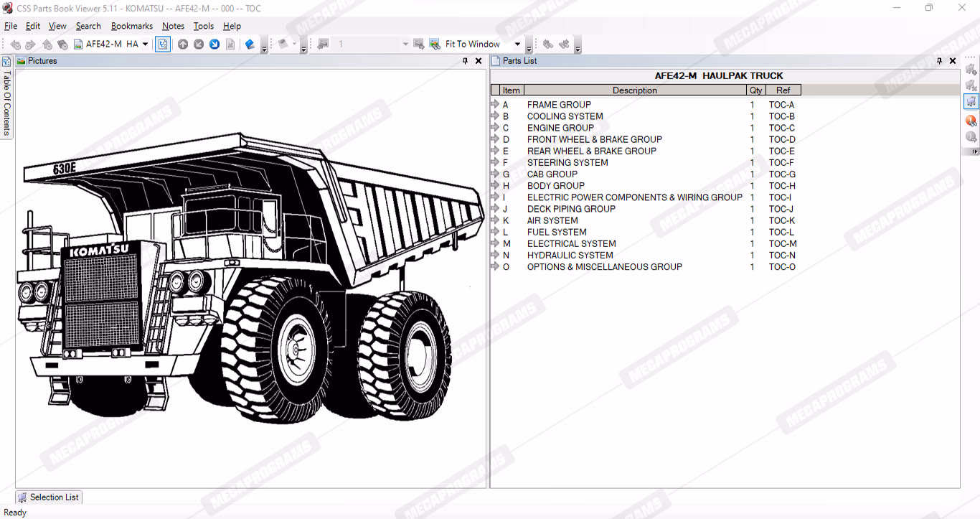Click the blue down-right arrow navigation icon
The width and height of the screenshot is (980, 519).
tap(215, 45)
